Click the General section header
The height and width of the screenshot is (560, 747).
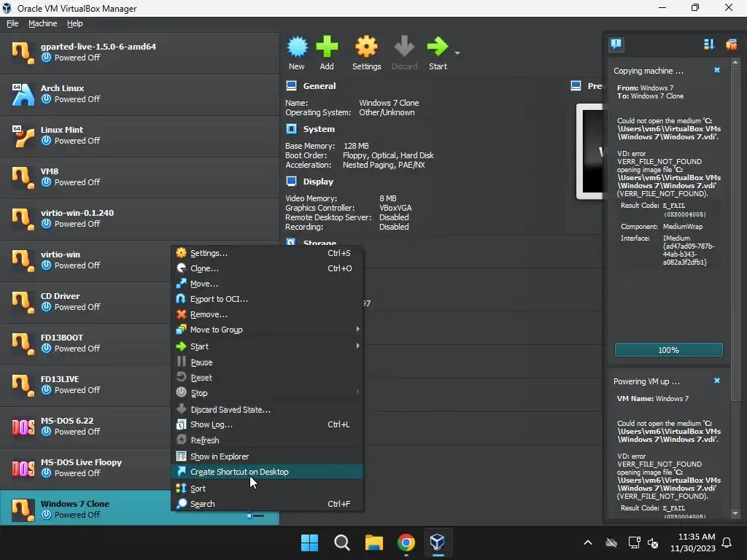click(x=320, y=86)
